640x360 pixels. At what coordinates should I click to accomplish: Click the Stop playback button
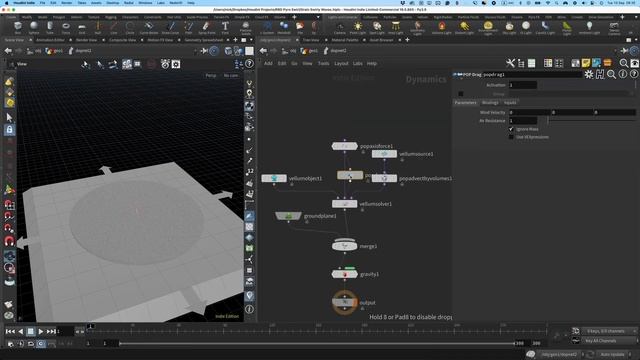[30, 331]
